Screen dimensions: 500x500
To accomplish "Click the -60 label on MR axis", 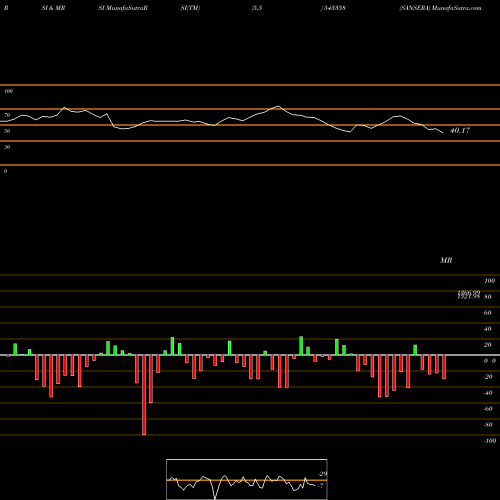I will click(x=488, y=409).
